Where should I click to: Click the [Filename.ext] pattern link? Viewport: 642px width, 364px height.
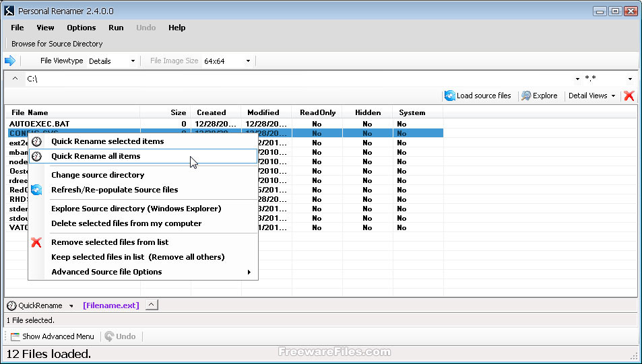pyautogui.click(x=111, y=305)
